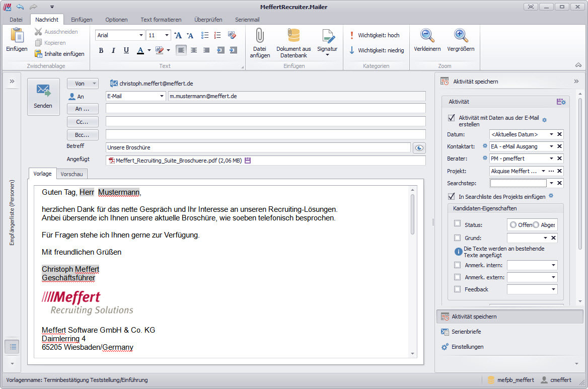588x389 pixels.
Task: Open the Signatur dropdown
Action: click(327, 43)
